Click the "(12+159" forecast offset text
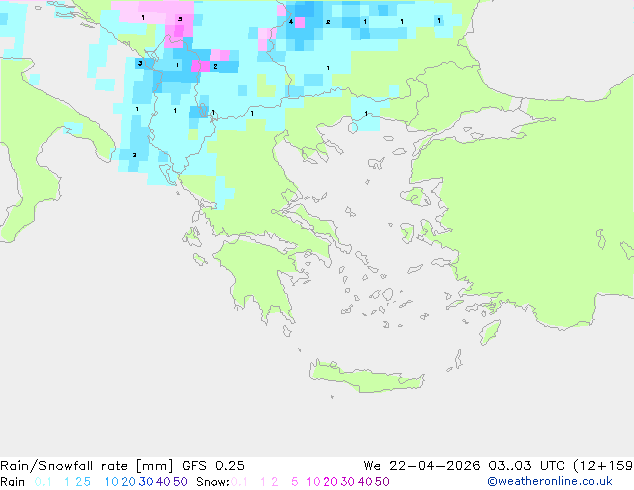634x490 pixels. 604,466
